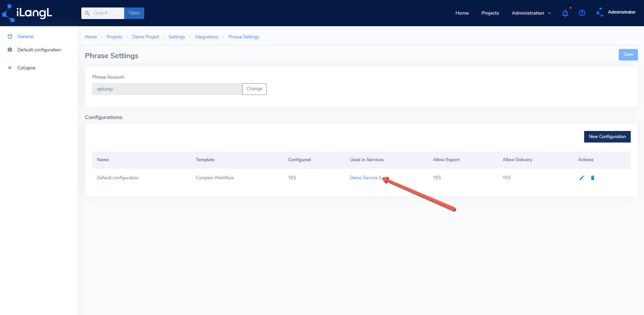Click the Open order button
The height and width of the screenshot is (315, 644).
[x=134, y=13]
